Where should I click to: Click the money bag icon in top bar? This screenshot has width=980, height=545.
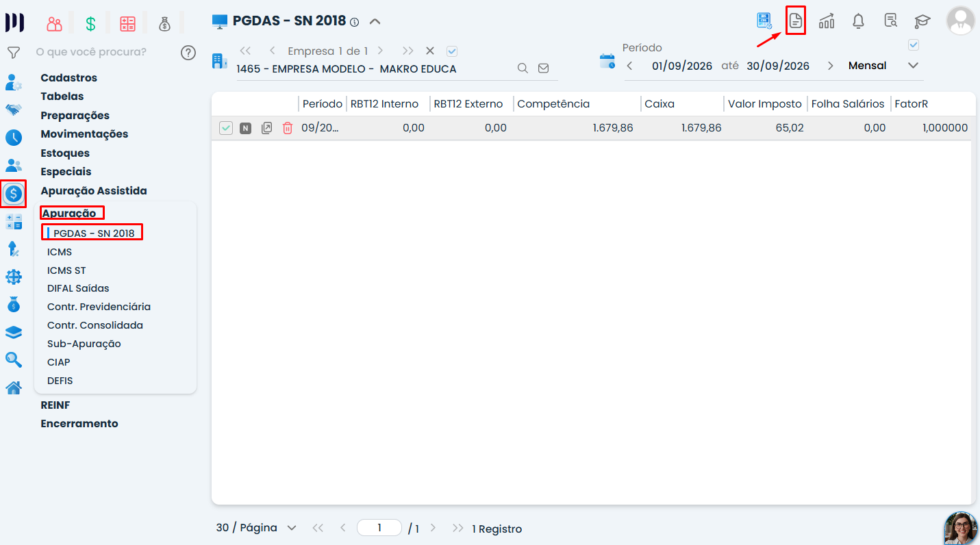[x=164, y=24]
